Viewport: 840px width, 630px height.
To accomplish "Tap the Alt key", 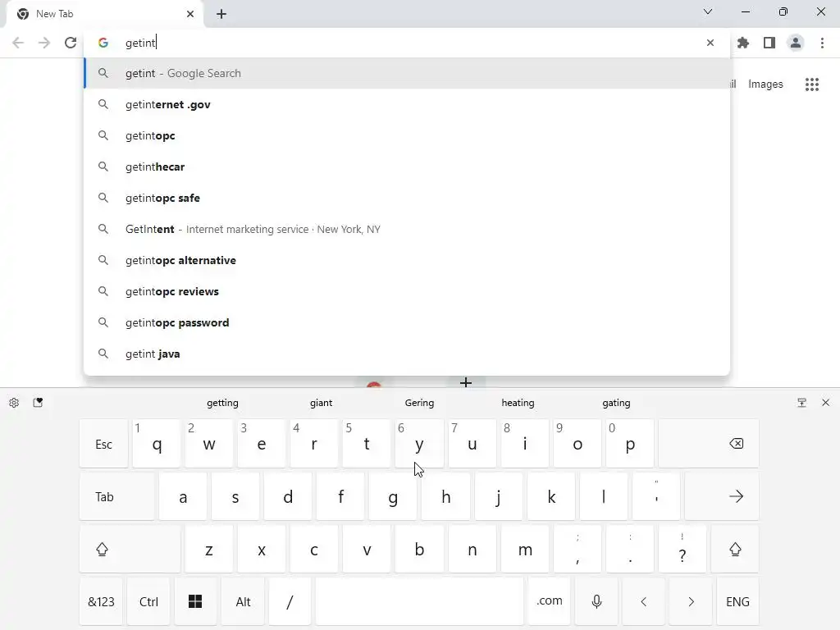I will pos(243,601).
